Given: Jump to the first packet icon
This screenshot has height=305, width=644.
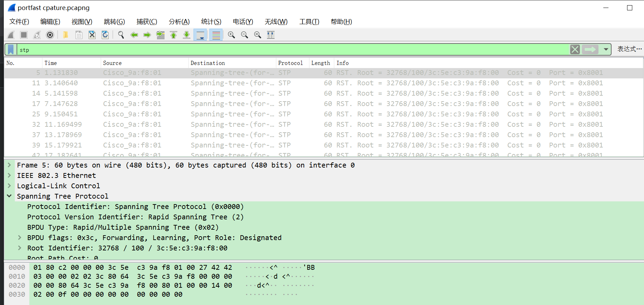Looking at the screenshot, I should (174, 35).
